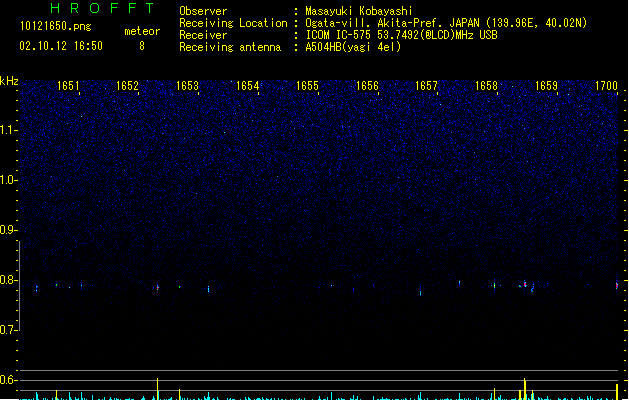Click the 0.7 kHz frequency axis label

pyautogui.click(x=8, y=330)
